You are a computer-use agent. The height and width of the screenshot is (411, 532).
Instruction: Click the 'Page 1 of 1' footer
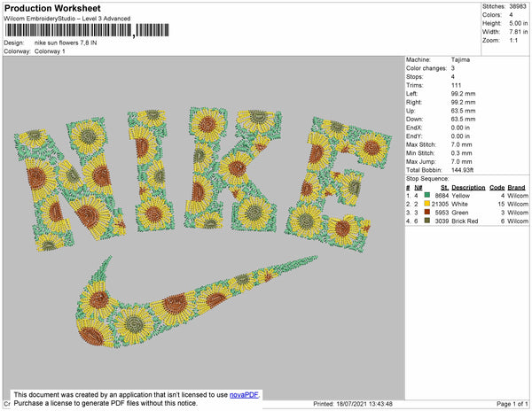click(512, 404)
